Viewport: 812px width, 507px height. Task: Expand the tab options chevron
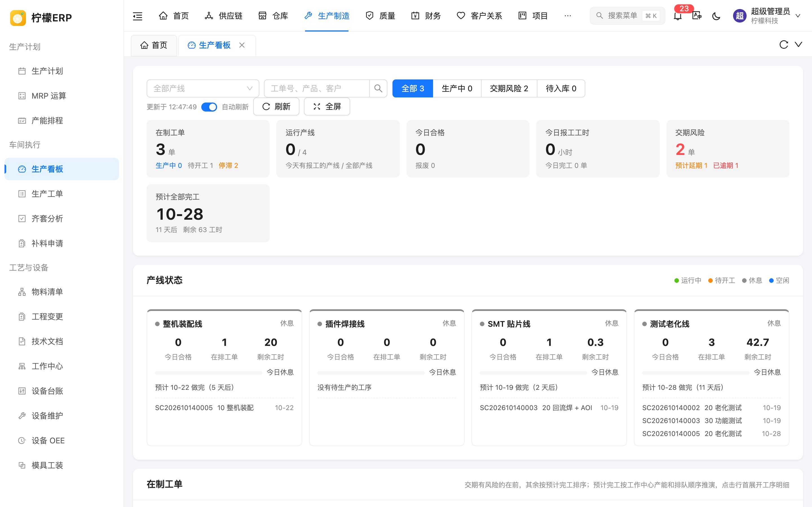[798, 45]
